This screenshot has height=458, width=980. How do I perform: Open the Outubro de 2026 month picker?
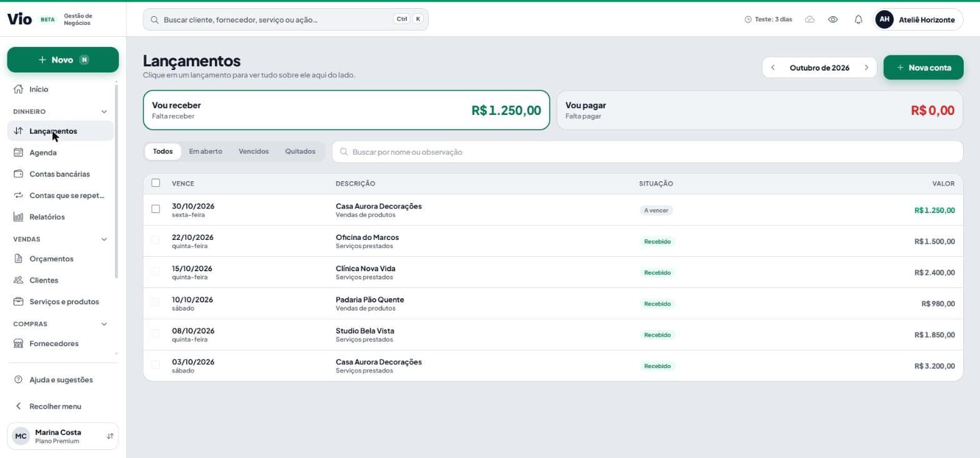click(819, 67)
